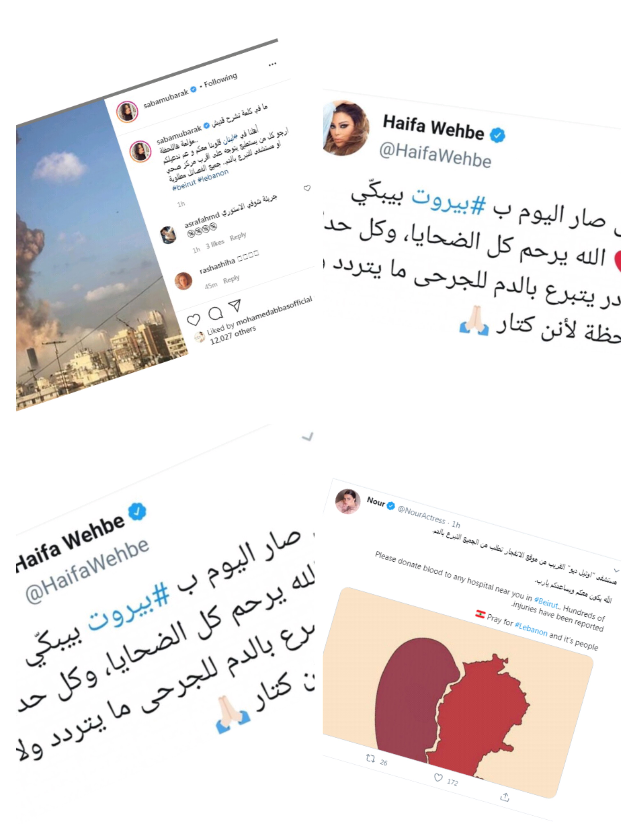Retweet Nour's tweet showing 26
The height and width of the screenshot is (840, 637).
click(370, 758)
